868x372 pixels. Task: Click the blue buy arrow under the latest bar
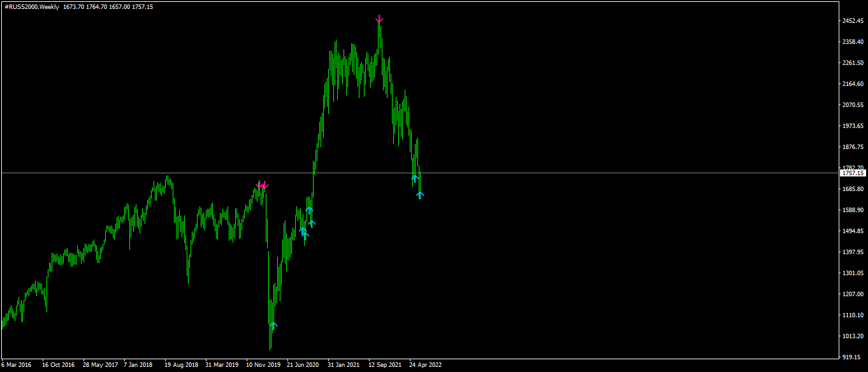pos(420,195)
